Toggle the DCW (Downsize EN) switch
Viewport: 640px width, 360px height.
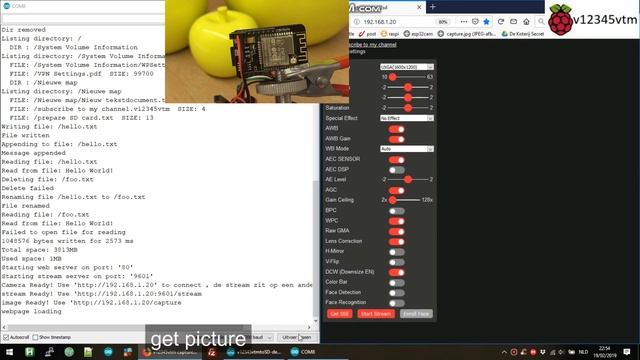tap(396, 272)
